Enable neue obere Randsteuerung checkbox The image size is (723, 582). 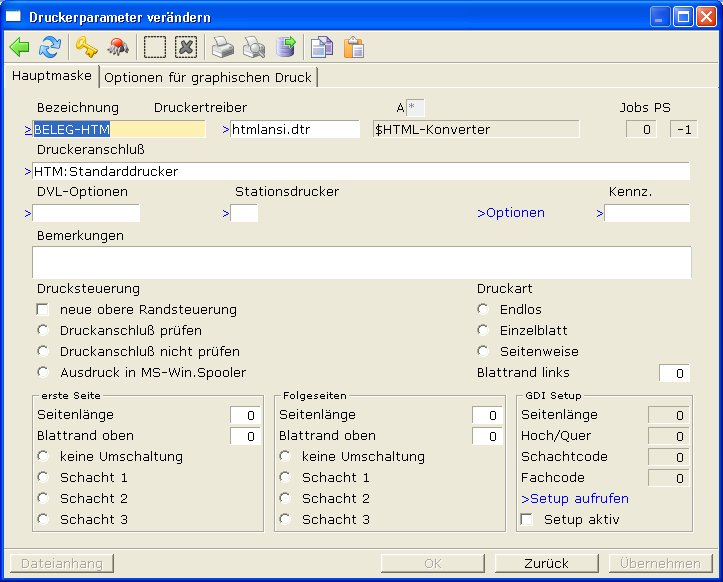(43, 310)
